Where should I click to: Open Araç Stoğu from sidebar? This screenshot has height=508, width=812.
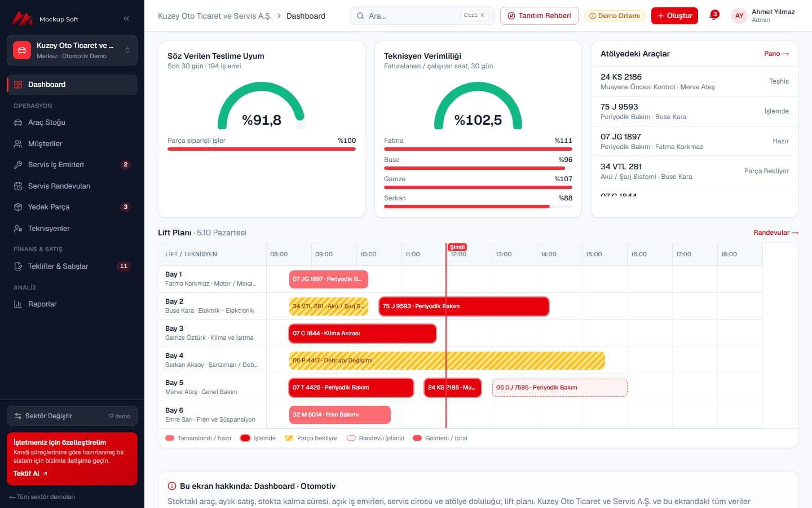[x=72, y=122]
